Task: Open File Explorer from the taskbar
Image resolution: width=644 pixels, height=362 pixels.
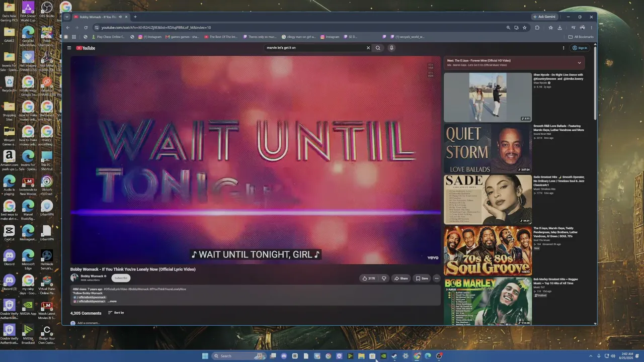Action: [361, 356]
